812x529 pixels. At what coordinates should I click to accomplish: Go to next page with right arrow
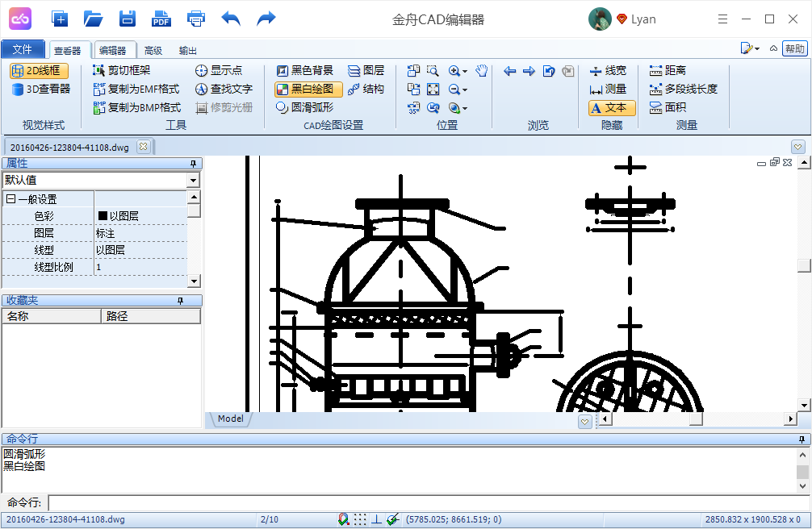[529, 71]
